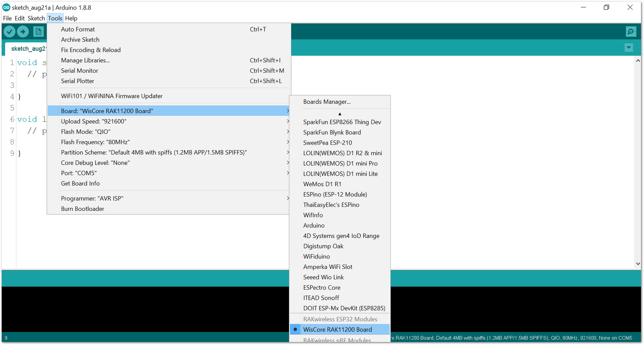Select SweetPea ESP-210 board

tap(340, 143)
